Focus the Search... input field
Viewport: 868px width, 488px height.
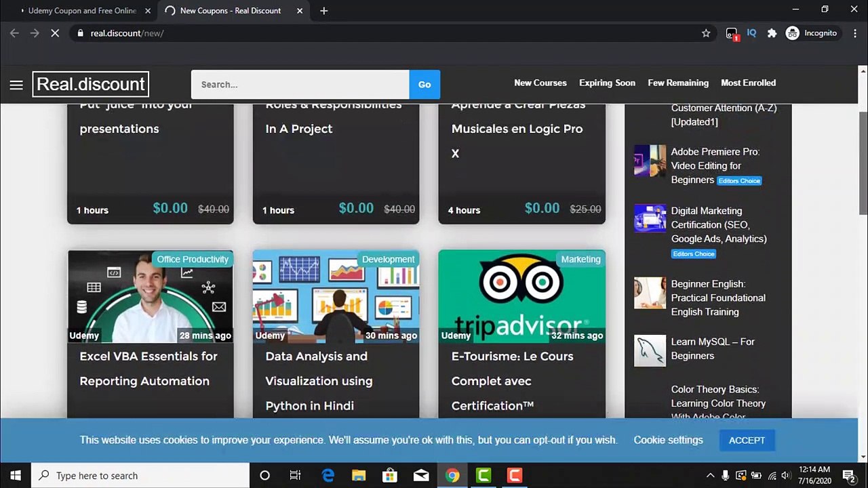pos(300,85)
